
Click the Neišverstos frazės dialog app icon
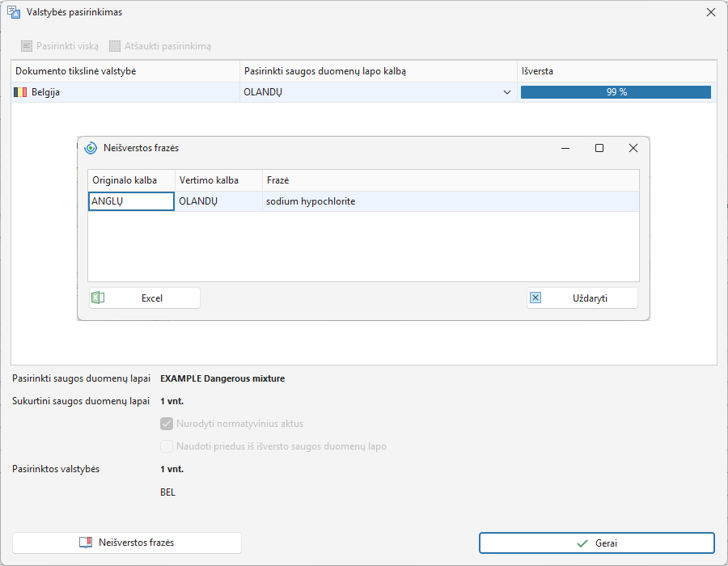tap(91, 148)
